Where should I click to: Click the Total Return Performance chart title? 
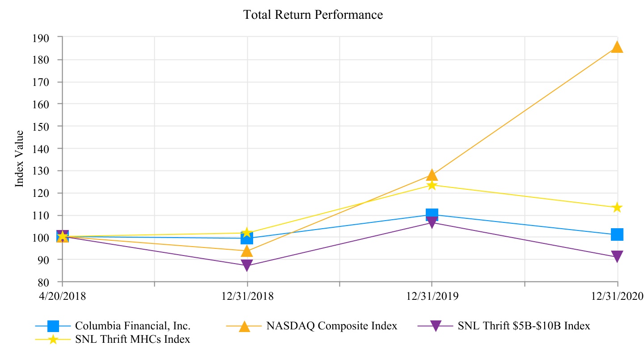click(313, 15)
